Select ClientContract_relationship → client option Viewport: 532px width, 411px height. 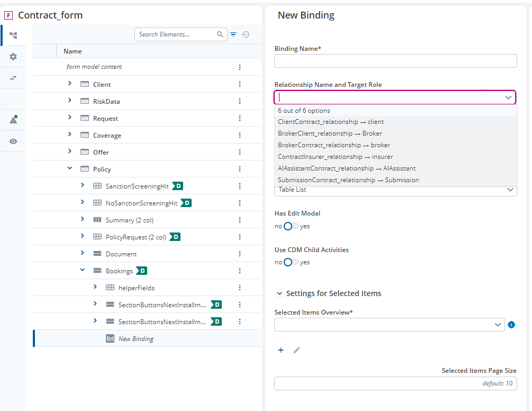(395, 122)
